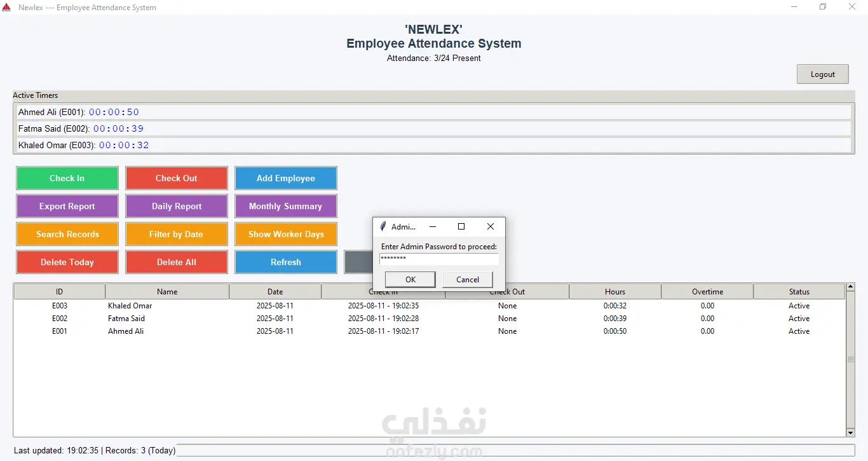Click the Newlex app icon in title bar

pos(6,8)
